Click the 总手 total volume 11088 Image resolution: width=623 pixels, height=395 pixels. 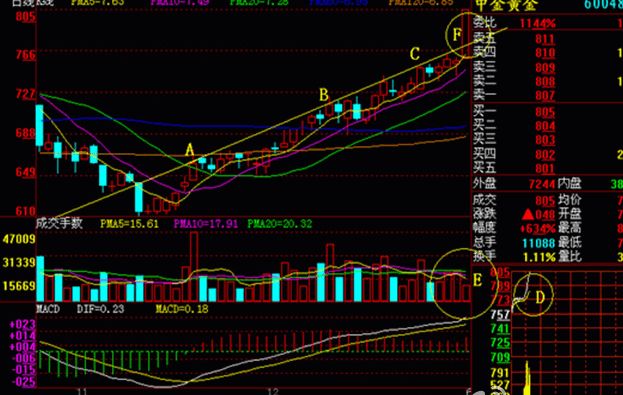point(538,243)
